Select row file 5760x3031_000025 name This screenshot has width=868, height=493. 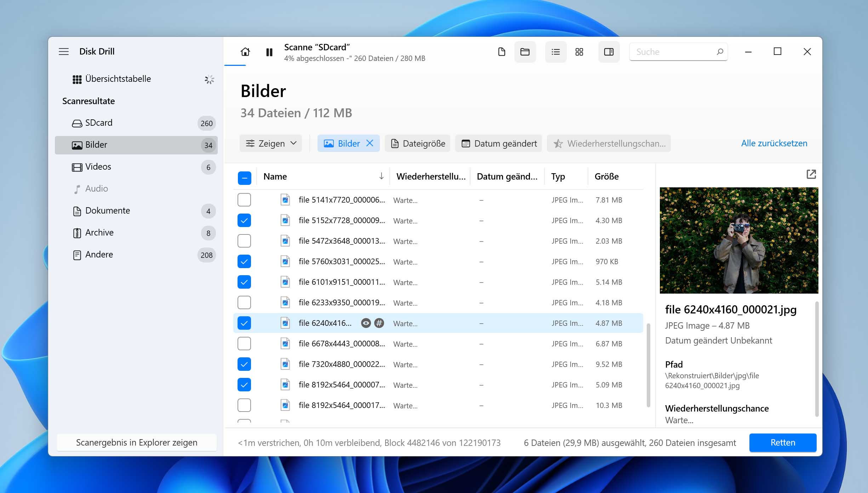[342, 261]
